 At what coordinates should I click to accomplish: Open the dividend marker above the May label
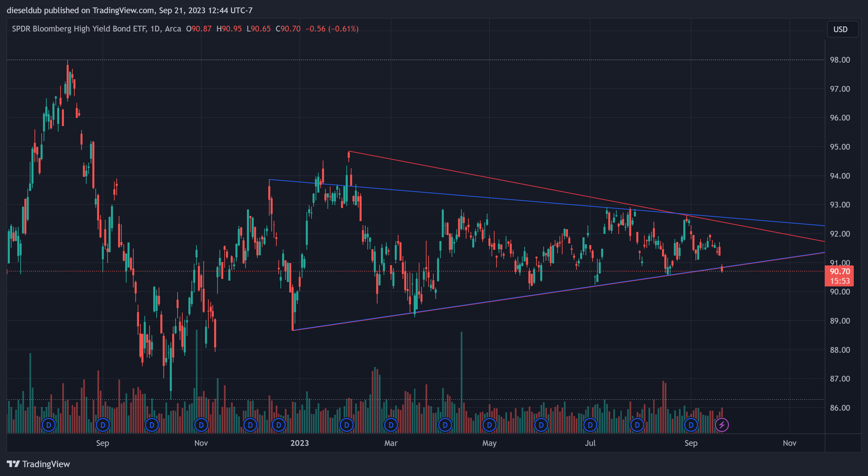(x=489, y=425)
